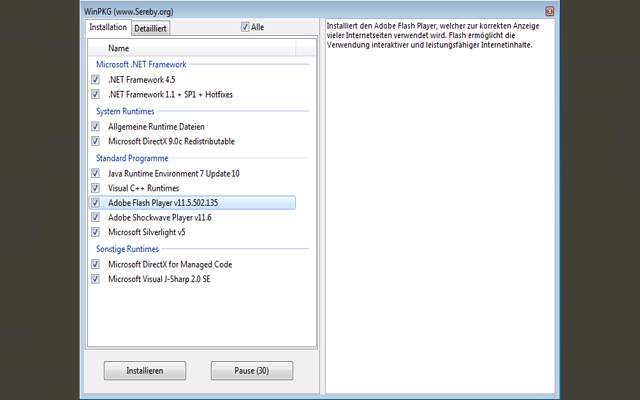Deselect the Visual C++ Runtimes checkbox
This screenshot has height=400, width=640.
(x=96, y=188)
